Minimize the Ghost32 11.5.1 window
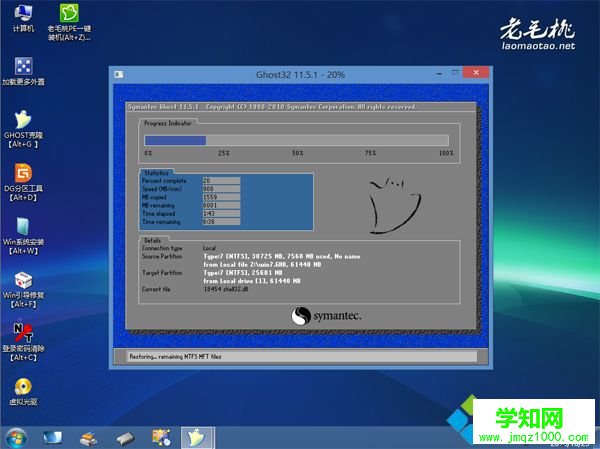Viewport: 600px width, 449px height. [x=440, y=73]
